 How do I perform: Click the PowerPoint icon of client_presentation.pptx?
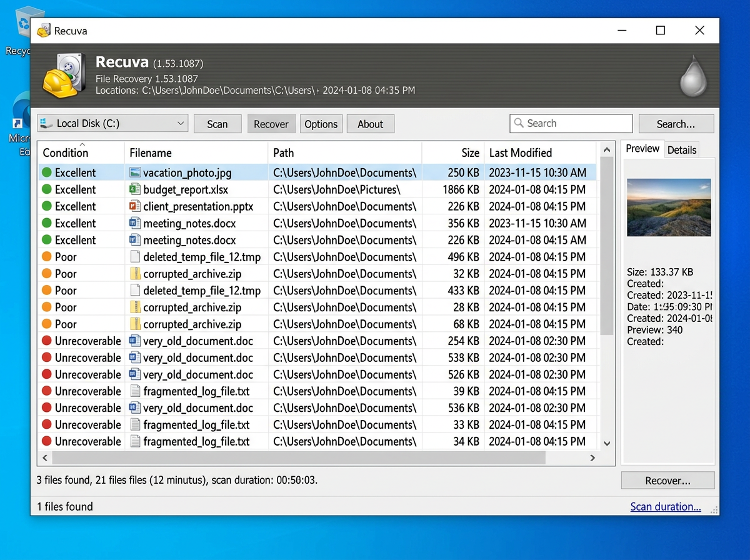click(134, 206)
